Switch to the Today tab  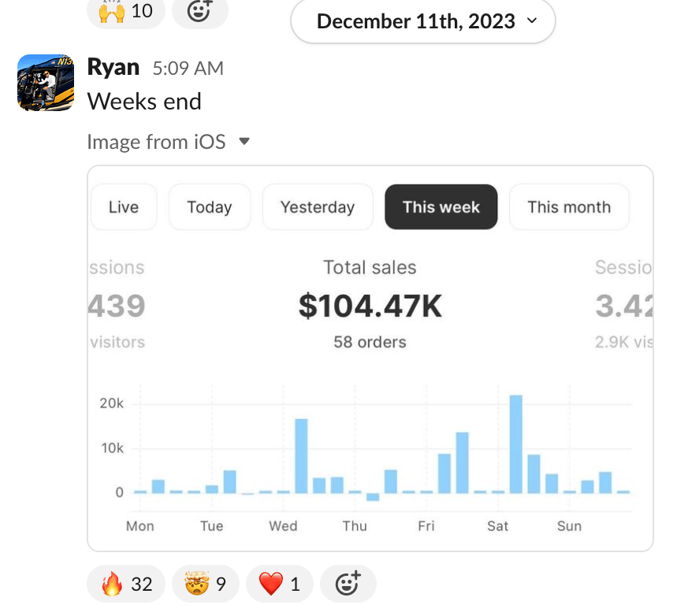pyautogui.click(x=210, y=207)
